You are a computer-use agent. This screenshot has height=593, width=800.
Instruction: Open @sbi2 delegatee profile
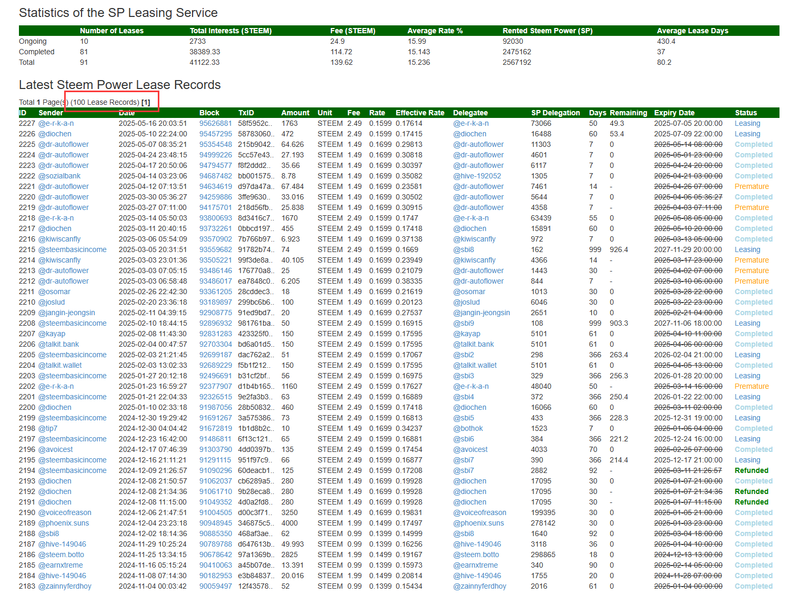tap(463, 355)
